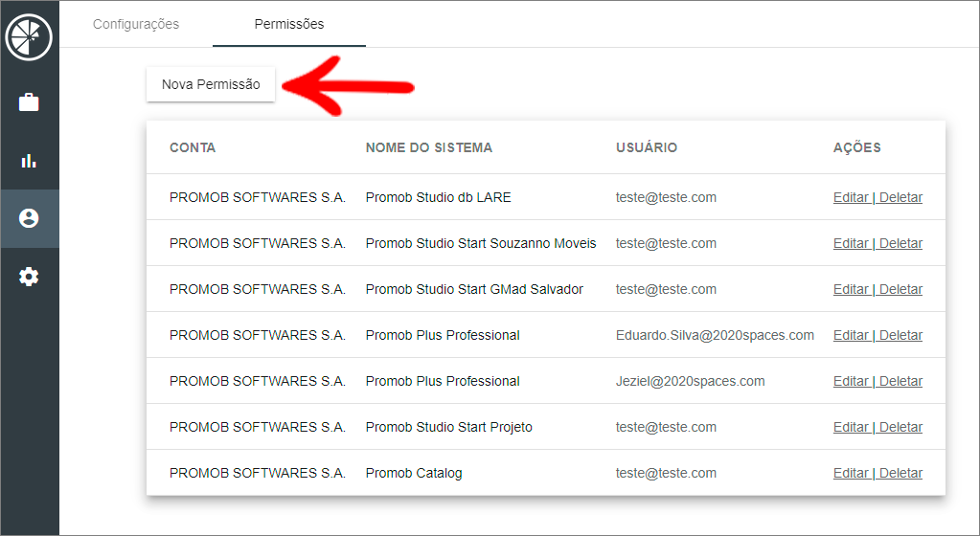Viewport: 980px width, 536px height.
Task: Click the Nova Permissão button
Action: 211,84
